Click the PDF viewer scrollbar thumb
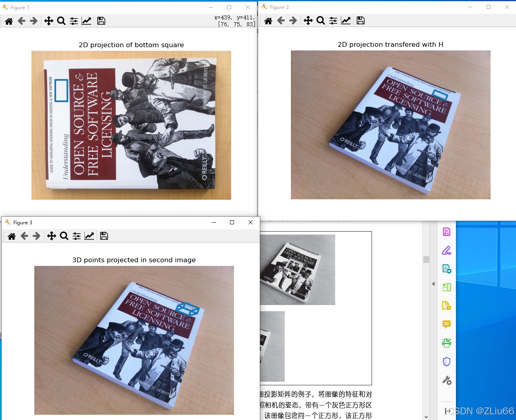516x420 pixels. point(426,259)
